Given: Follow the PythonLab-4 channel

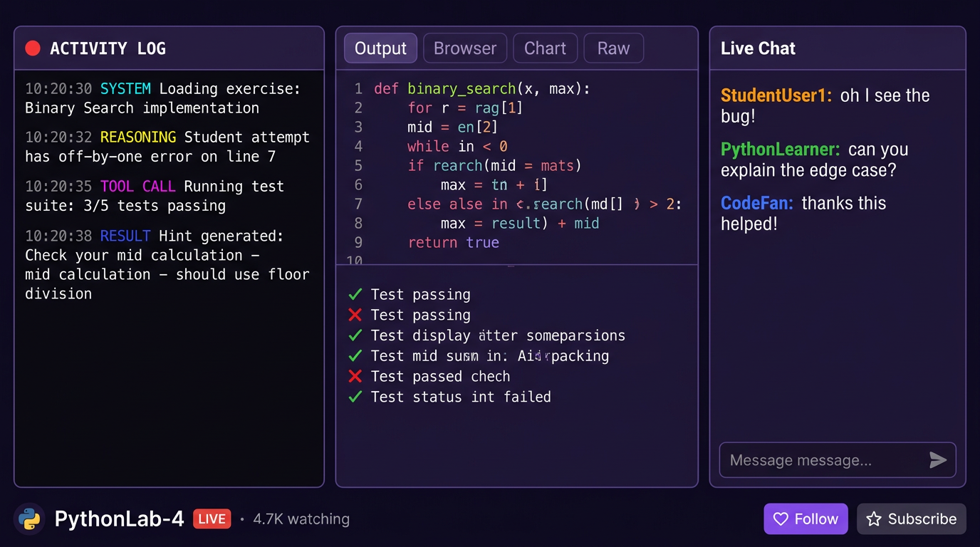Looking at the screenshot, I should coord(806,519).
